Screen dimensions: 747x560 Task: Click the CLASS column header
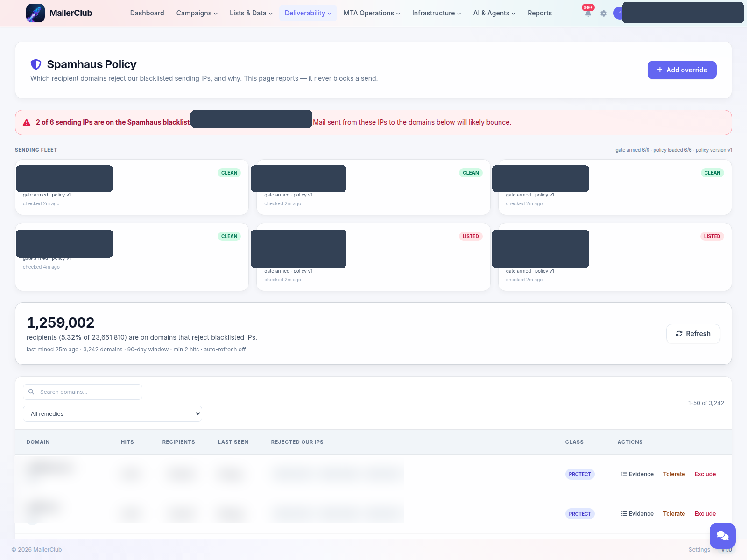[574, 442]
